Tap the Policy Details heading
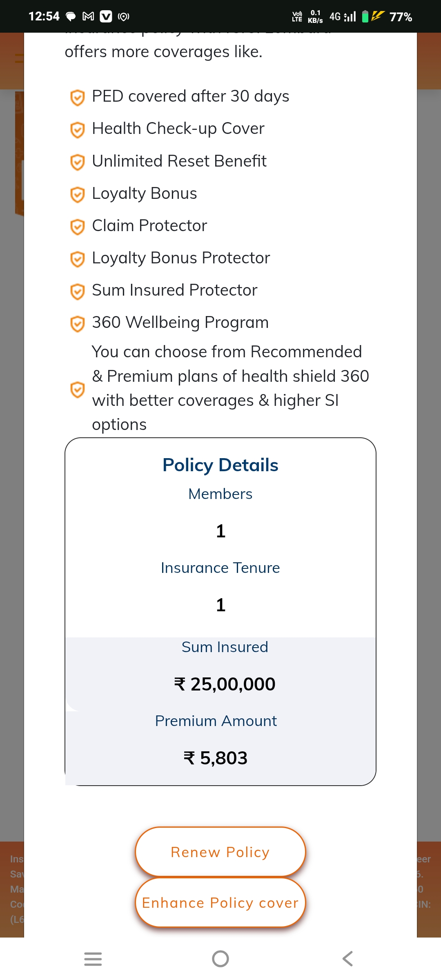This screenshot has width=441, height=980. pos(220,465)
